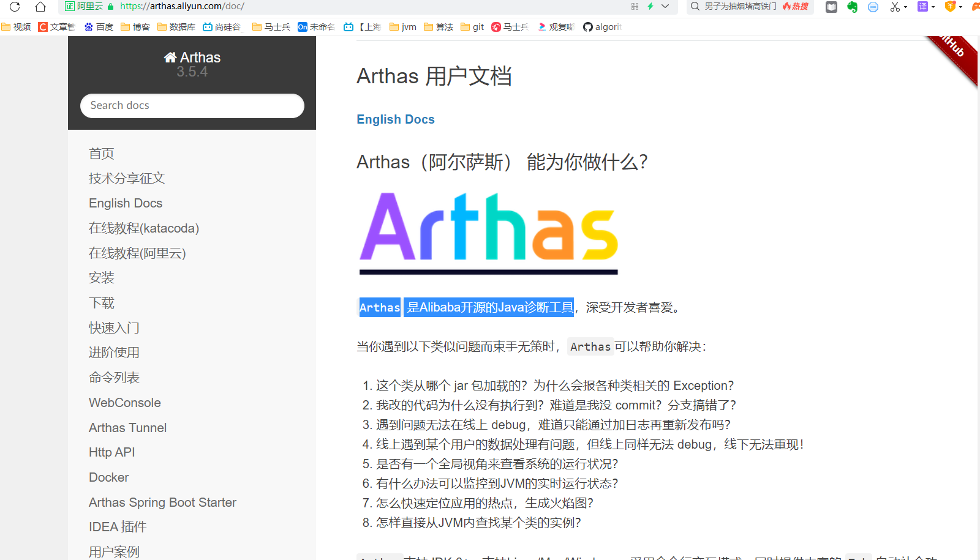This screenshot has height=560, width=980.
Task: Click the blue ad-block circle extension icon
Action: pos(873,7)
